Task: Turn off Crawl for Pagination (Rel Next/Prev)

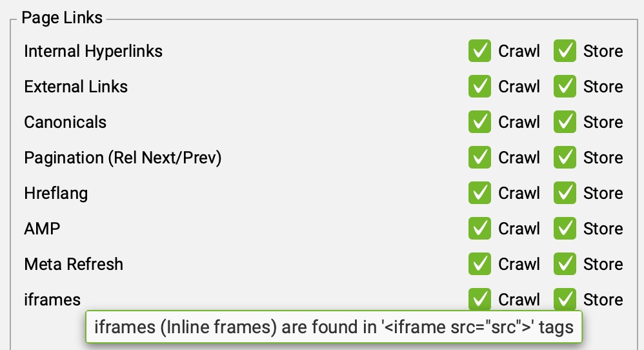Action: [479, 158]
